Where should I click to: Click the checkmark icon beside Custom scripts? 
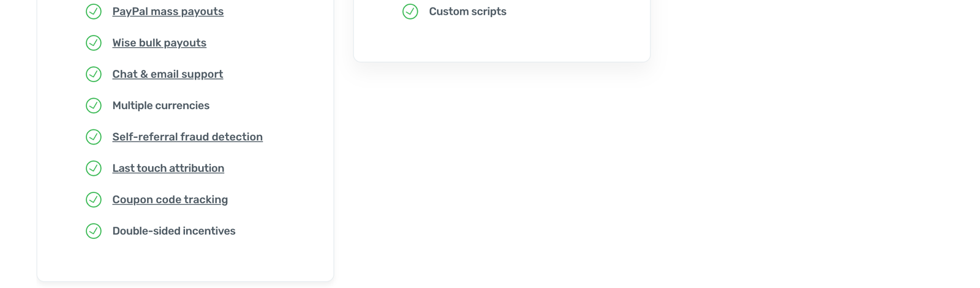coord(410,12)
